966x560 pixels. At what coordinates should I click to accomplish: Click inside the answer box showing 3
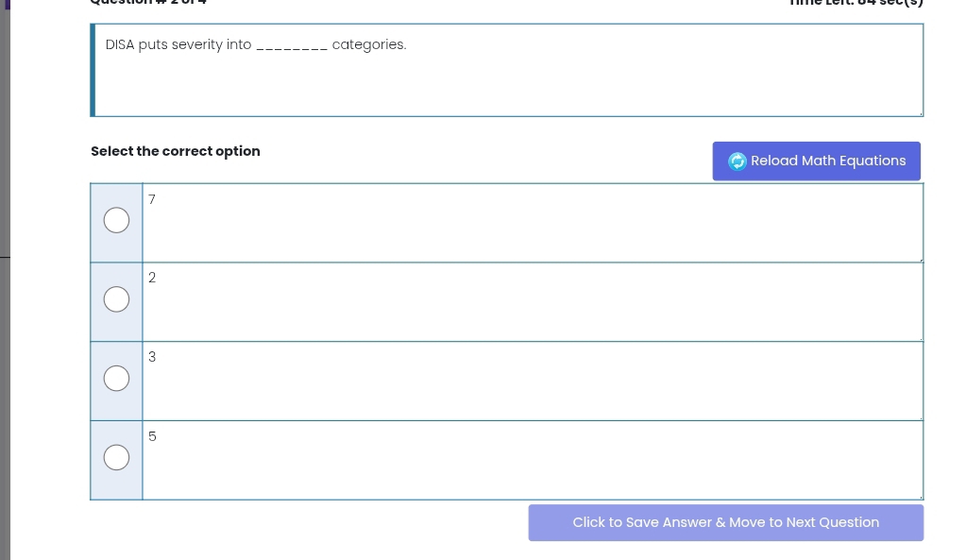click(532, 381)
